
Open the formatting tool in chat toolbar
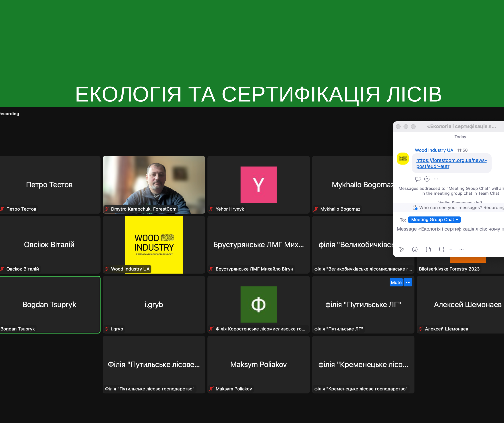click(402, 250)
